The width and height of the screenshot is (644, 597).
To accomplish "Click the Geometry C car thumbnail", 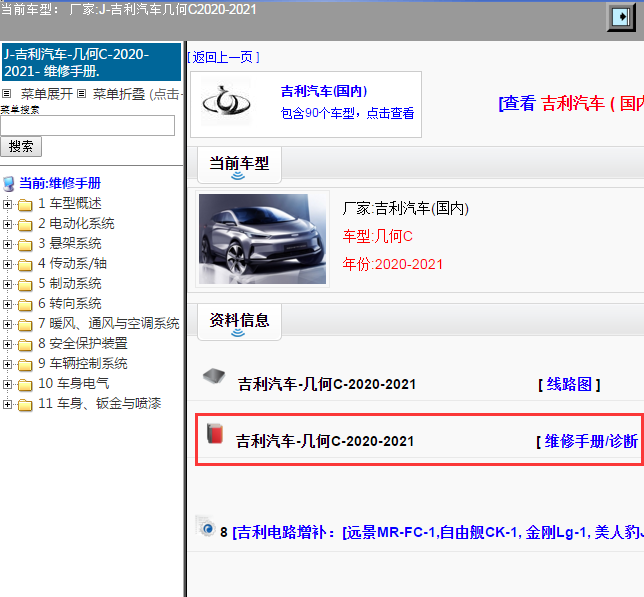I will pyautogui.click(x=262, y=239).
